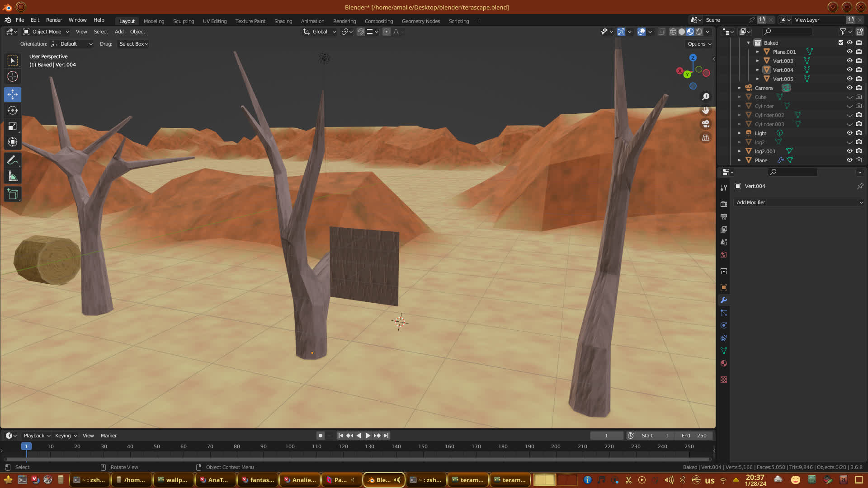868x488 pixels.
Task: Switch to the Shading workspace tab
Action: click(x=283, y=21)
